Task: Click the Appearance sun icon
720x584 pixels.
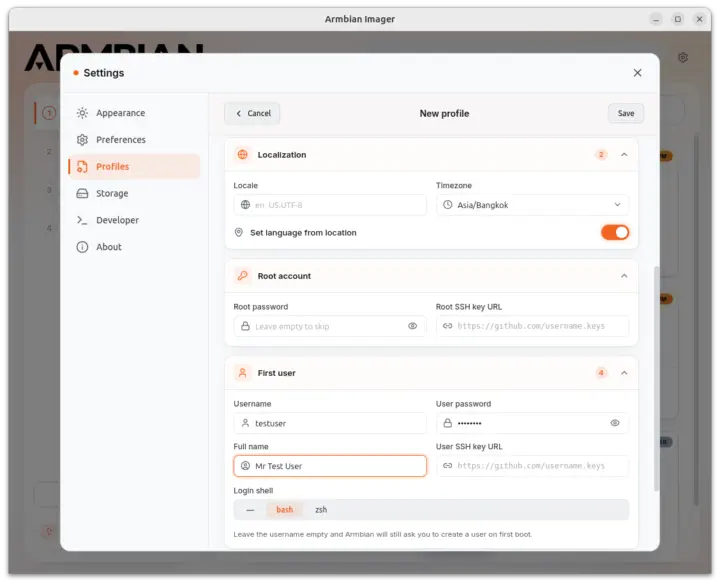Action: click(x=82, y=113)
